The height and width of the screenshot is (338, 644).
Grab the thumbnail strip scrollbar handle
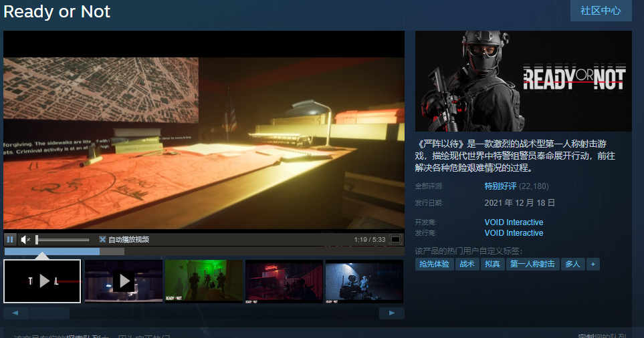49,313
